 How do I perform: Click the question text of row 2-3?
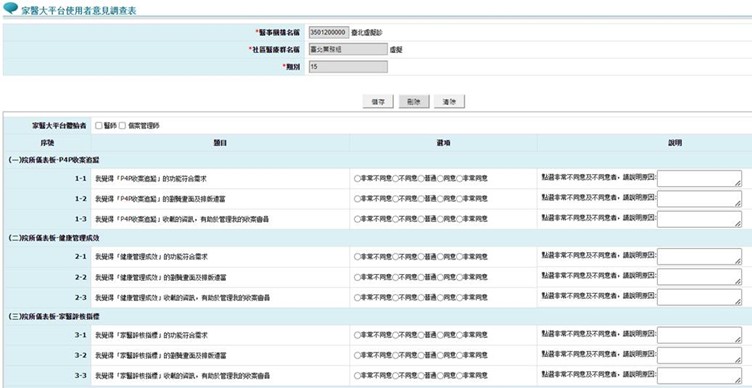click(182, 298)
